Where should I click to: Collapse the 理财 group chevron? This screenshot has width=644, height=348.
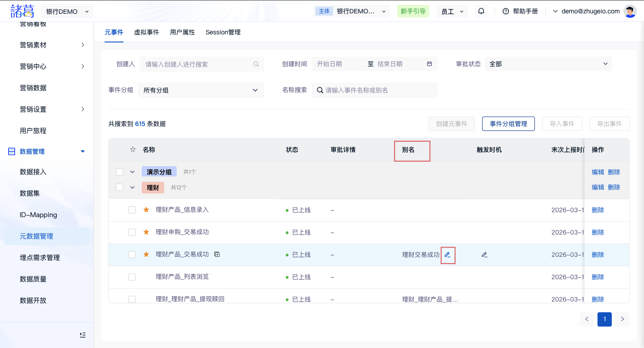click(132, 188)
